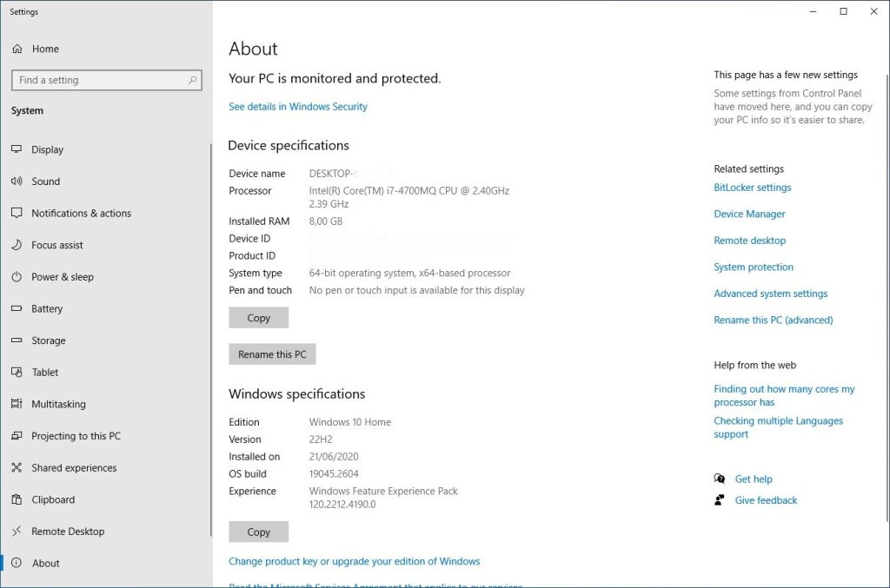The height and width of the screenshot is (588, 890).
Task: Click the Notifications & actions icon
Action: point(17,213)
